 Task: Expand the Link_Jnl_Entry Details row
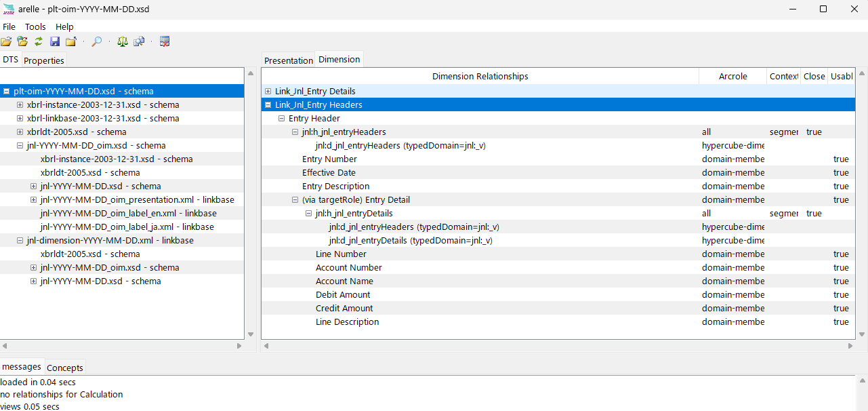pos(268,91)
